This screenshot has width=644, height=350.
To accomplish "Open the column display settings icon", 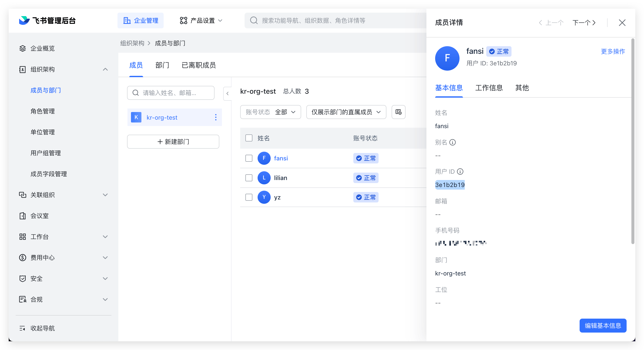I will pyautogui.click(x=398, y=112).
